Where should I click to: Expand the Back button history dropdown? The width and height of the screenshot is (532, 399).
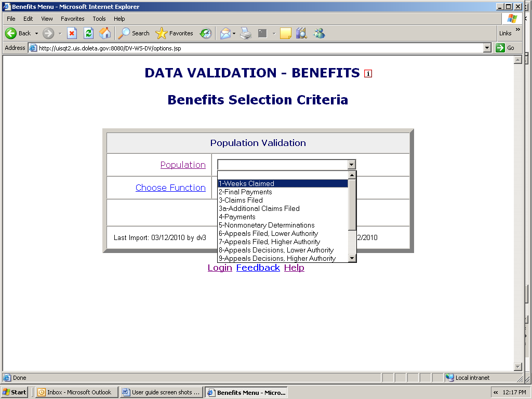(37, 34)
